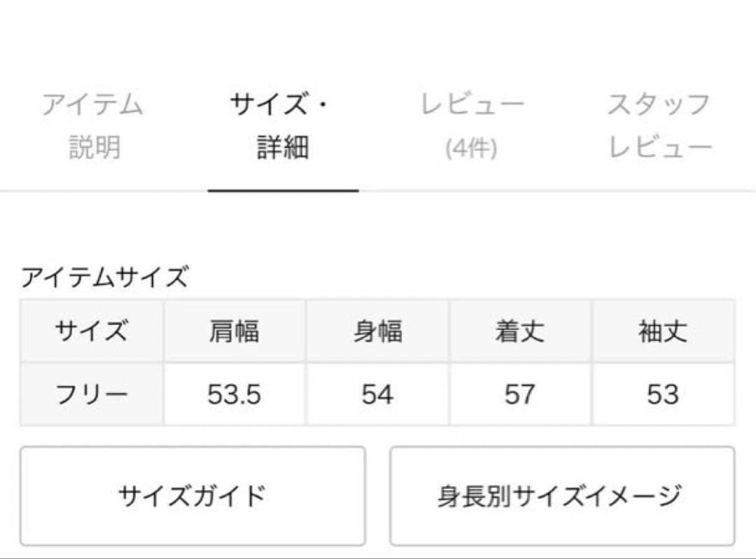The image size is (756, 559).
Task: Open the 身長別サイズイメージ button
Action: pos(562,496)
